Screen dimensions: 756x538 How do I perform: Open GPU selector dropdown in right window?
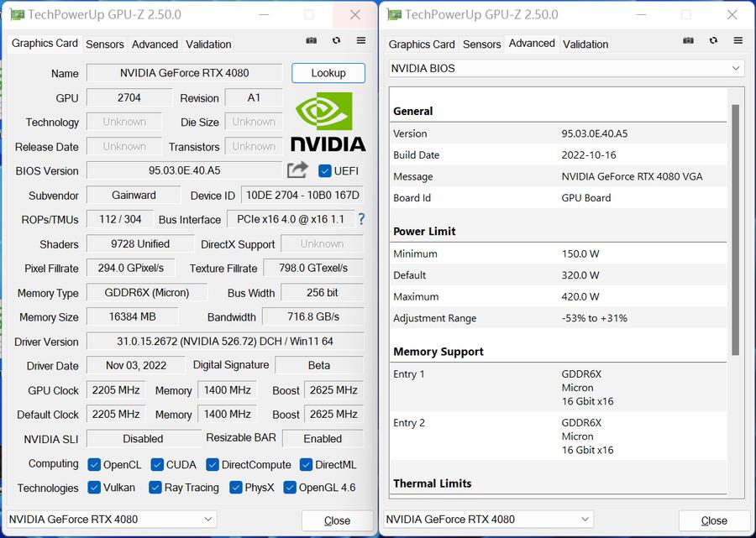[488, 520]
